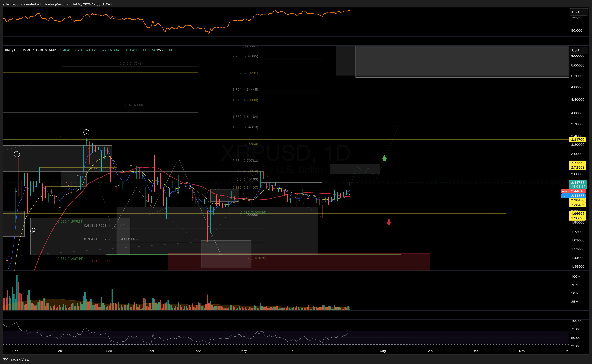Click the 2.44735 current price label
Screen dimensions: 592x364
pos(578,183)
